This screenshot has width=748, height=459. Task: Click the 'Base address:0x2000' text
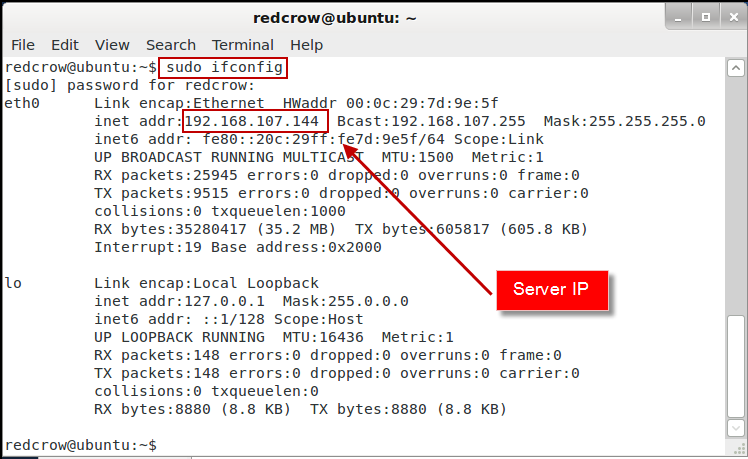point(296,247)
